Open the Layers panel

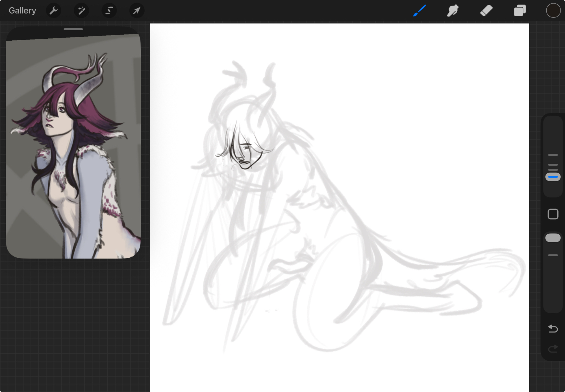click(x=520, y=10)
